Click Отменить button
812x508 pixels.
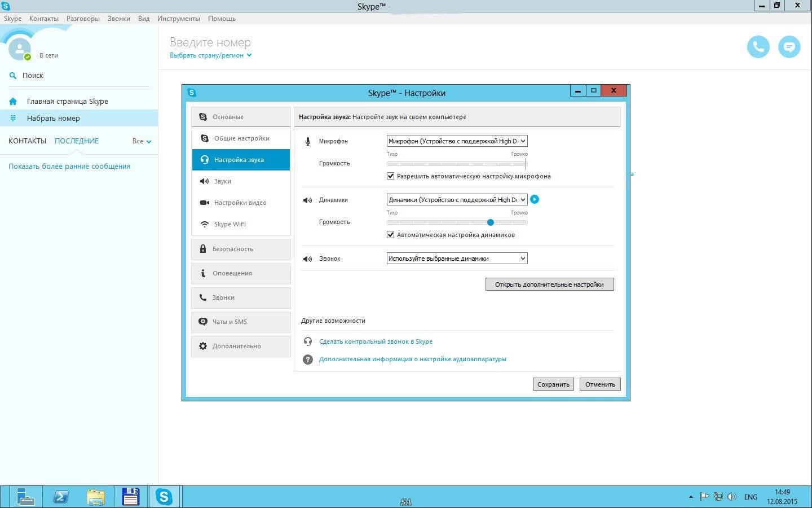click(600, 384)
